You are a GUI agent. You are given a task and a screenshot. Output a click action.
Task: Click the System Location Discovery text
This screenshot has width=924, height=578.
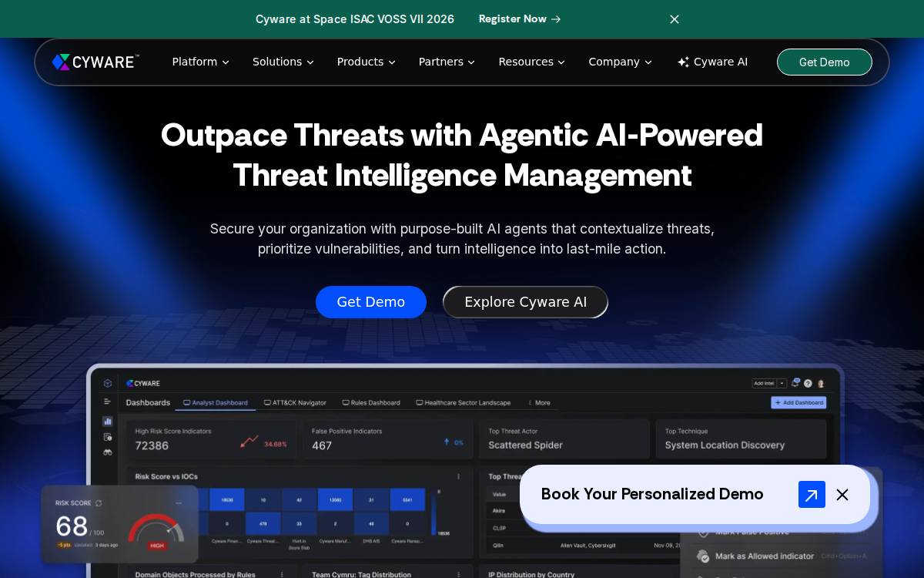coord(725,445)
